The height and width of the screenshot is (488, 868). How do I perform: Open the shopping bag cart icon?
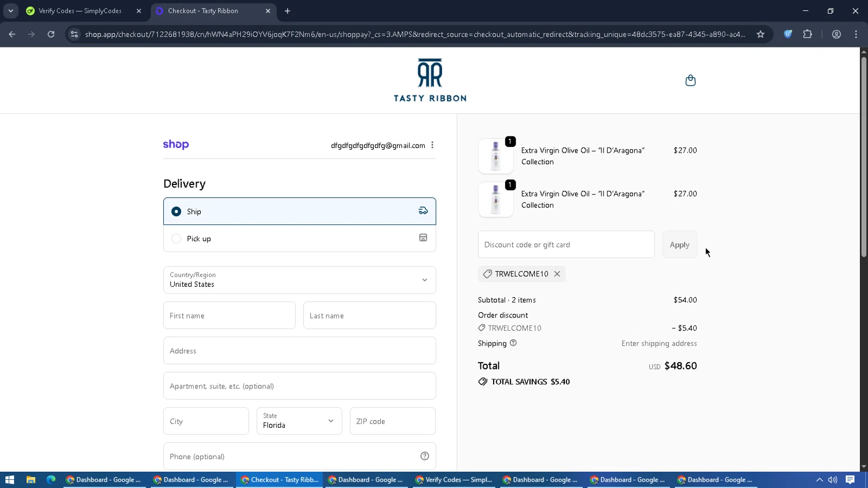pos(690,80)
